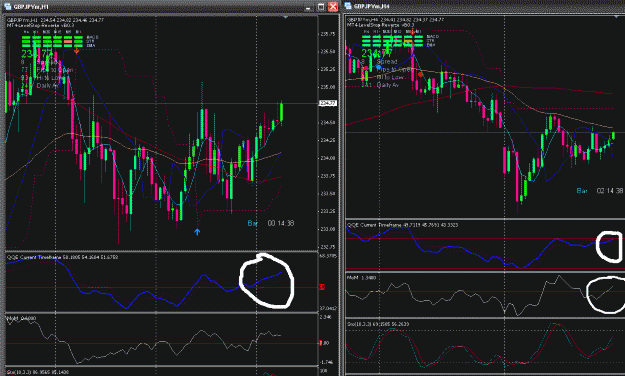The image size is (625, 376).
Task: Click the 'Daily Av' text in H1 chart
Action: (x=48, y=86)
